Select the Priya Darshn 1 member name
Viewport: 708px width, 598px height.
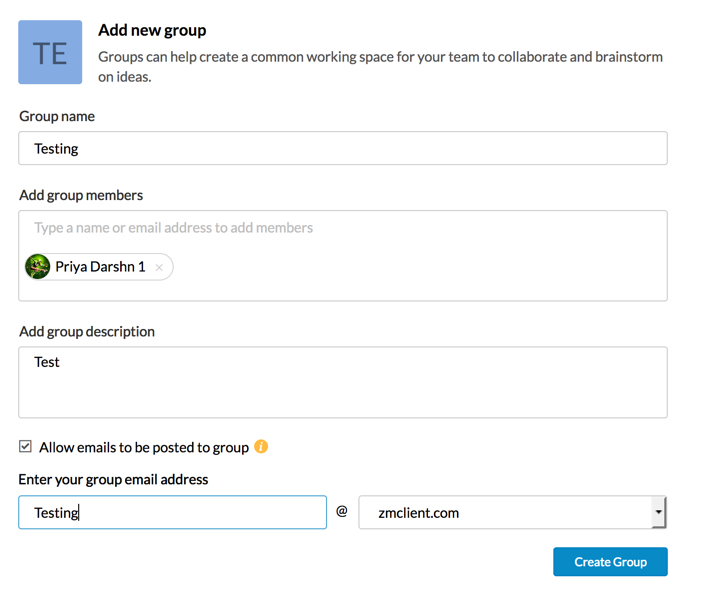click(100, 267)
